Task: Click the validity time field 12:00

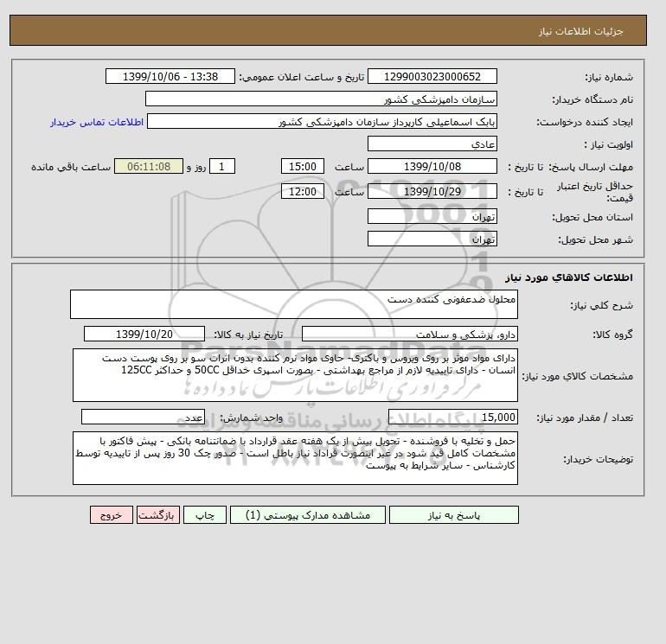Action: tap(303, 191)
